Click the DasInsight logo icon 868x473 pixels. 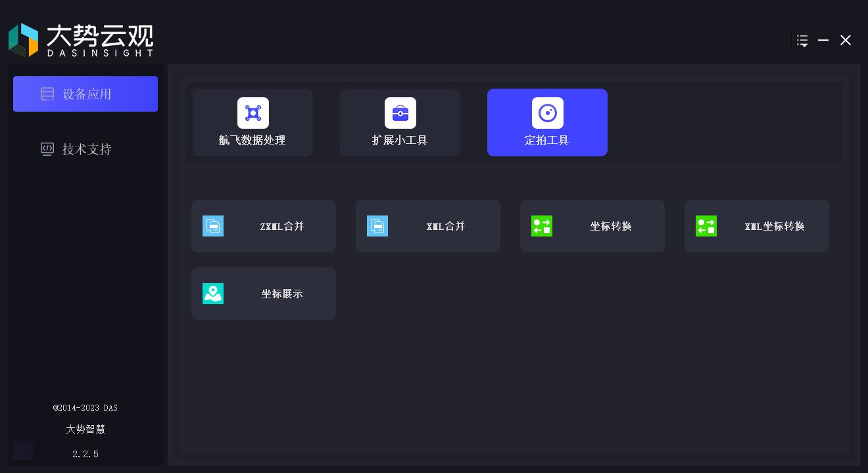[x=24, y=40]
